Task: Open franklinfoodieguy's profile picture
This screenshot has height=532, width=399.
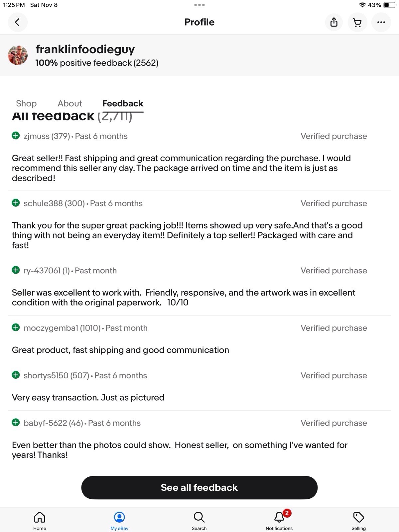Action: click(x=18, y=55)
